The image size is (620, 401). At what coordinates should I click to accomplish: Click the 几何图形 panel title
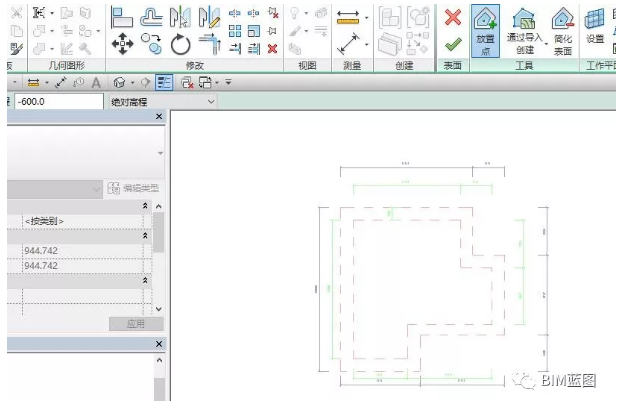66,65
